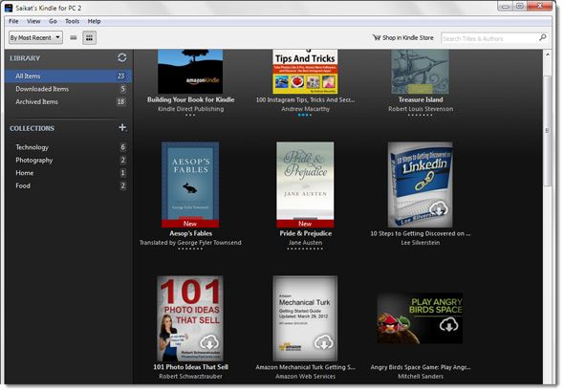Click download cloud on Mechanical Turk cover
This screenshot has width=564, height=392.
323,342
